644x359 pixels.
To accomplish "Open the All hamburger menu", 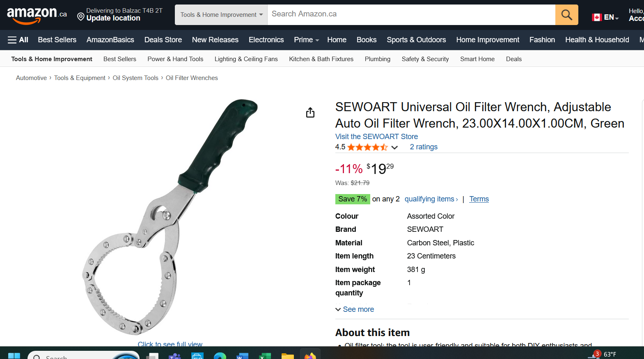I will (x=18, y=40).
